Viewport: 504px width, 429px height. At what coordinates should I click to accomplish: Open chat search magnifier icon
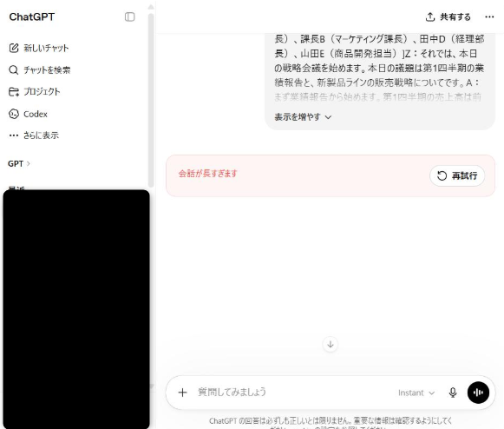pyautogui.click(x=14, y=69)
